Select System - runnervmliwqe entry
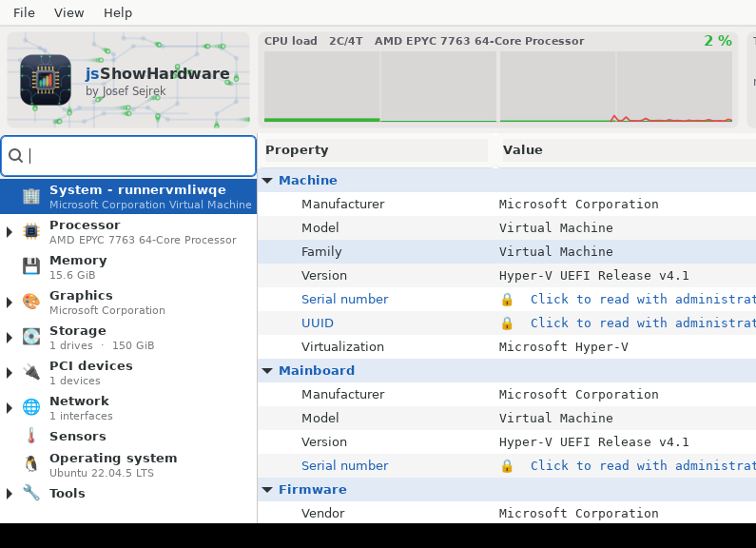Image resolution: width=756 pixels, height=548 pixels. tap(128, 196)
